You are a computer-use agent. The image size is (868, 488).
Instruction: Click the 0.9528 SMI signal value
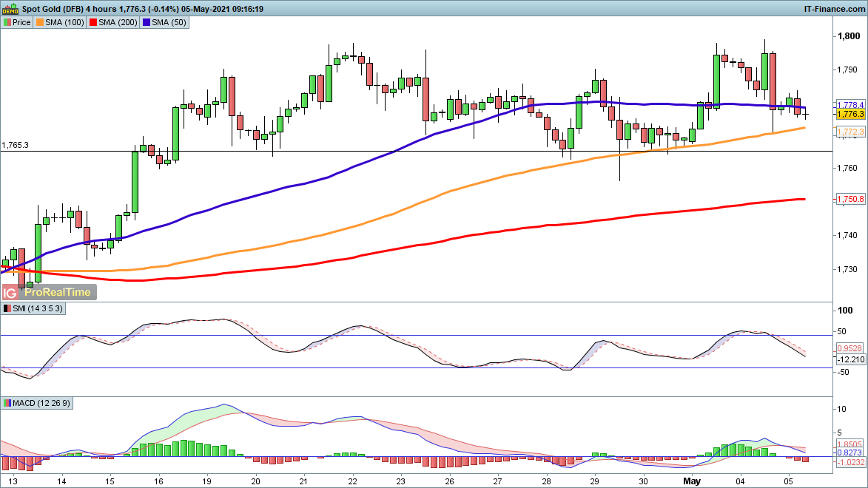click(x=850, y=348)
